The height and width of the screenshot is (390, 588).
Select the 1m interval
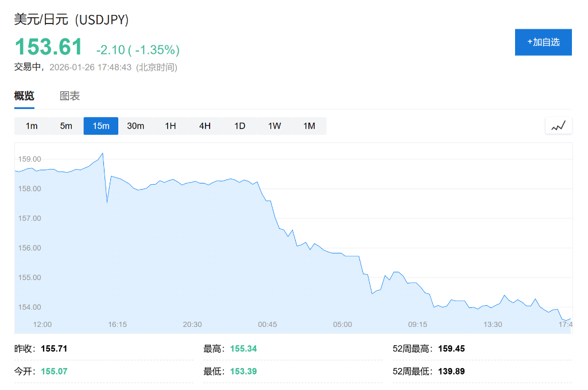pos(32,126)
